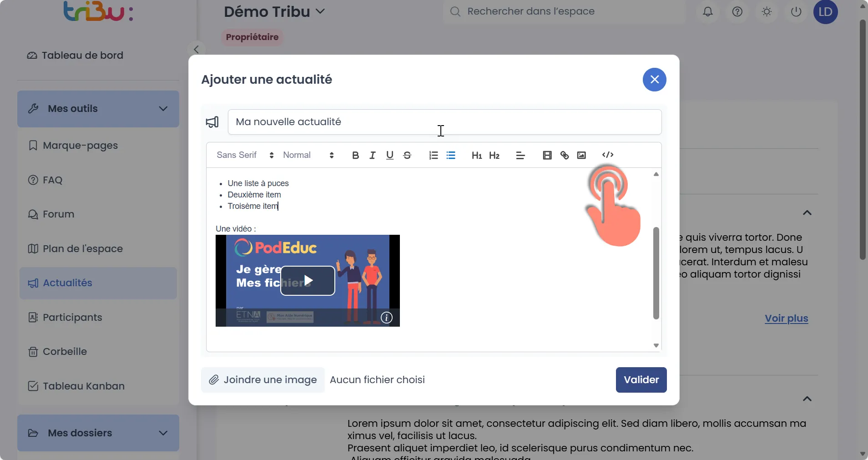Open Participants in sidebar
The image size is (868, 460).
[65, 318]
